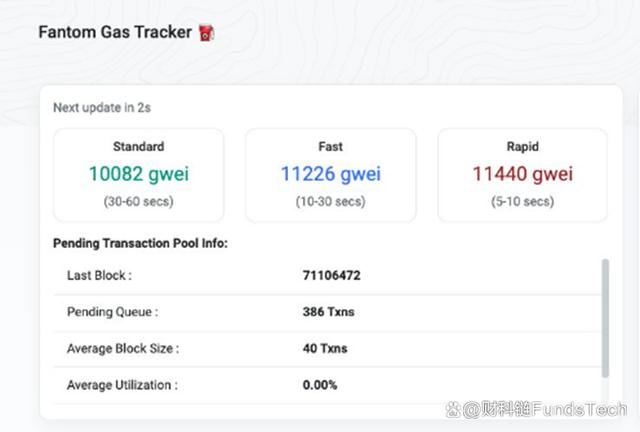Click the Last Block label
The width and height of the screenshot is (640, 432).
point(99,276)
